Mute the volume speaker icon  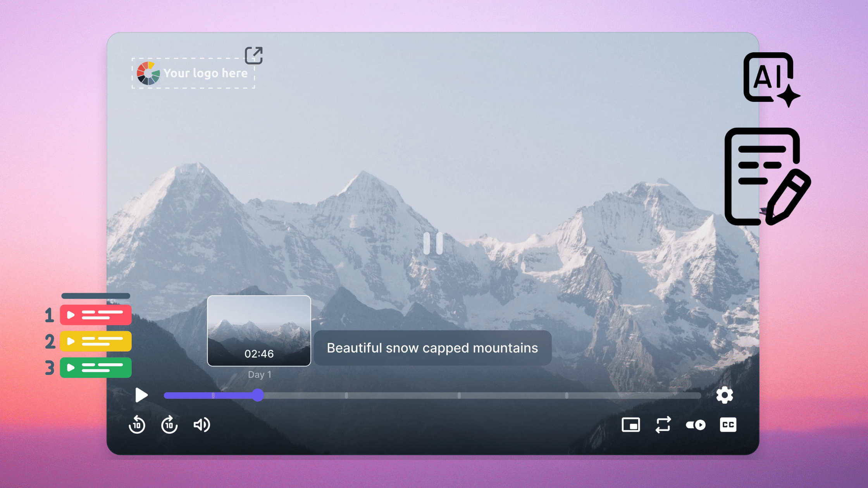[x=201, y=425]
